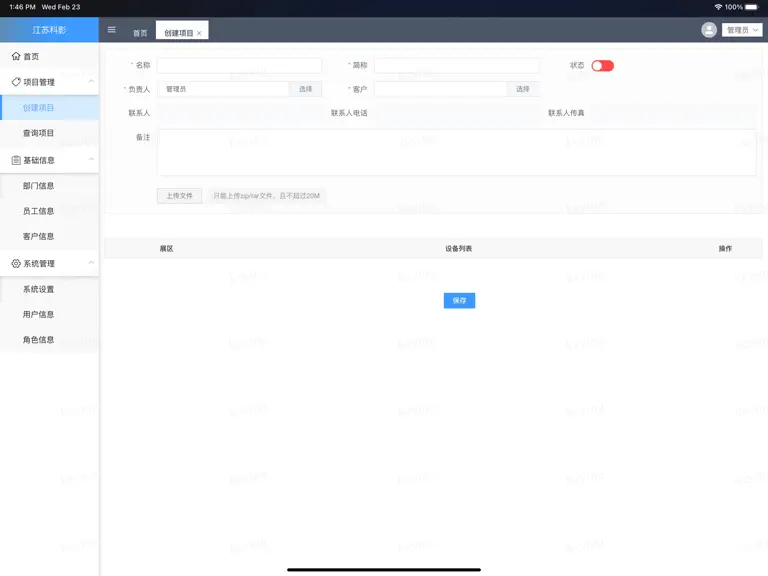Click 选择 button beside 负责人 field
The image size is (768, 576).
click(305, 89)
